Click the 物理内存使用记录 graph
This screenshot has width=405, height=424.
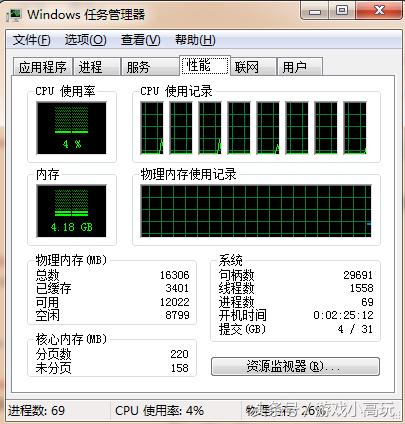tap(256, 211)
